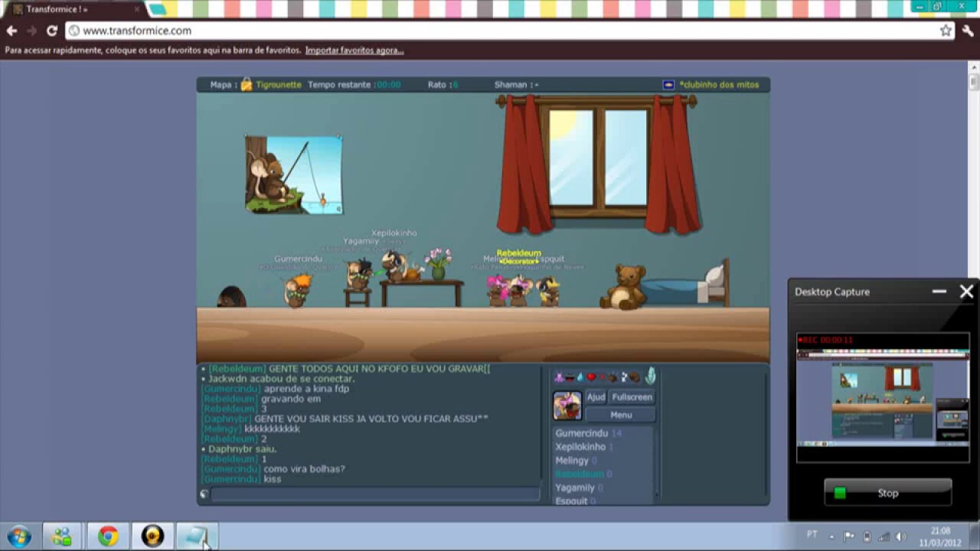The width and height of the screenshot is (980, 551).
Task: Click the power device tray icon
Action: click(x=867, y=536)
